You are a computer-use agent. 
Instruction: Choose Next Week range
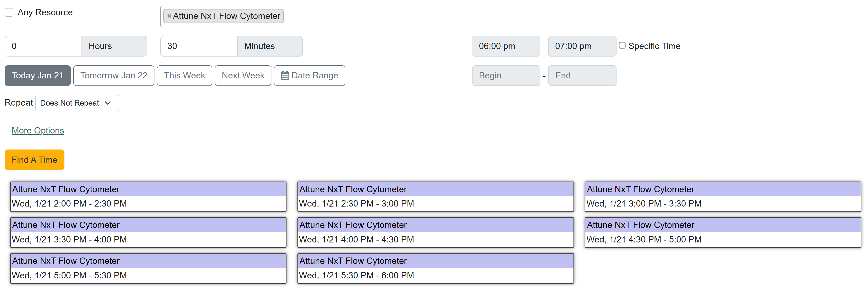tap(243, 75)
